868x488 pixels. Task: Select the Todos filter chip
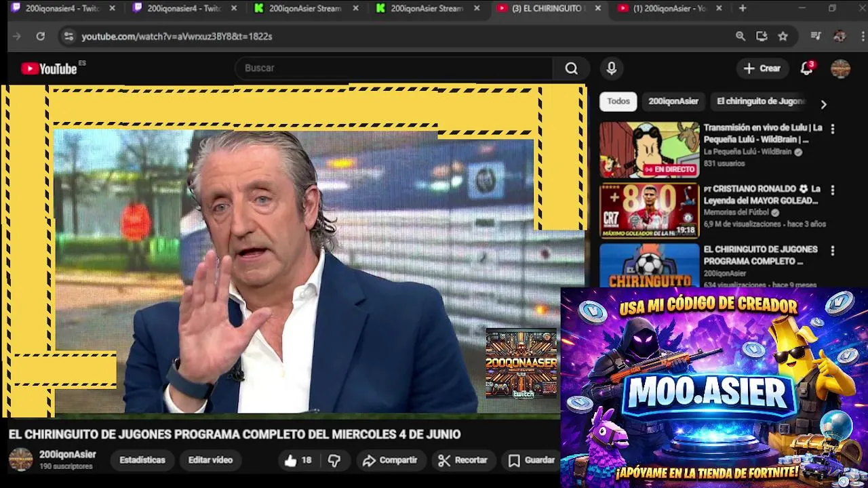pyautogui.click(x=618, y=101)
